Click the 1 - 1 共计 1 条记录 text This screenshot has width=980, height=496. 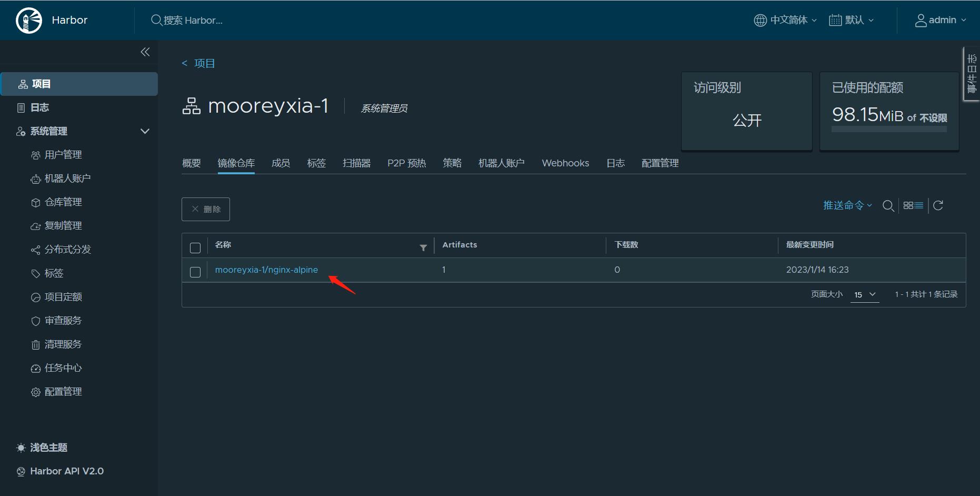click(x=926, y=294)
